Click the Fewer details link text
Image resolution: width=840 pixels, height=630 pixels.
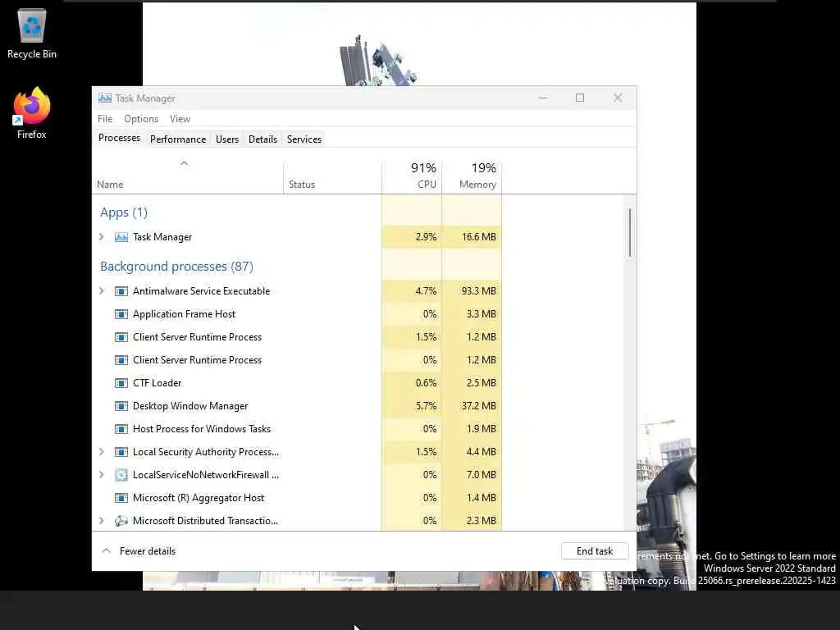click(x=148, y=550)
